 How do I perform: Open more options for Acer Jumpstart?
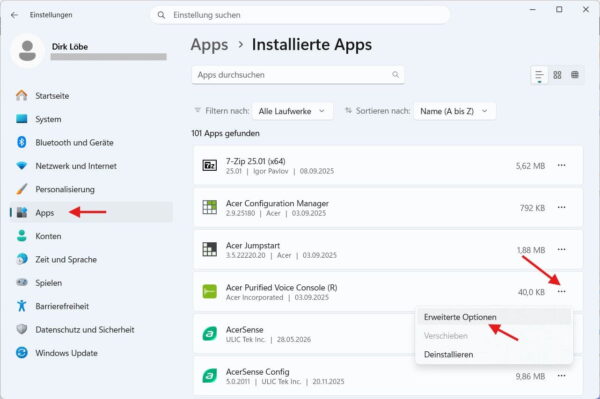coord(561,249)
